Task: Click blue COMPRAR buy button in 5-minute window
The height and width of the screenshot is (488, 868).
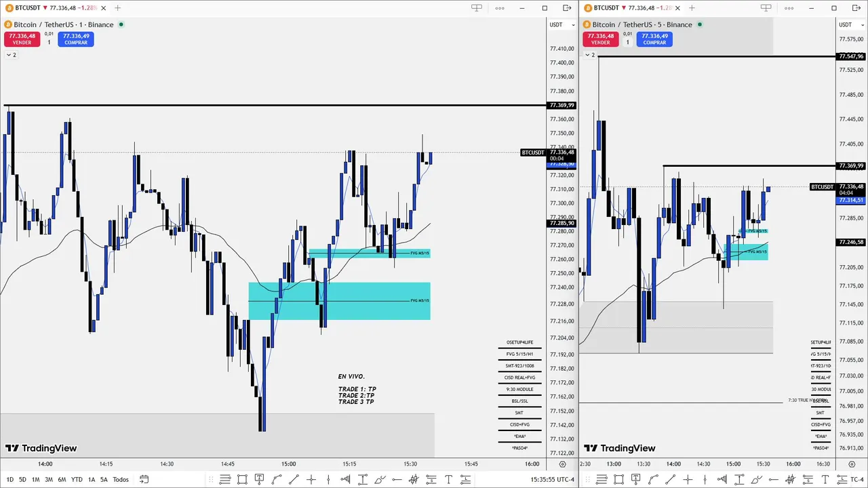Action: click(654, 39)
